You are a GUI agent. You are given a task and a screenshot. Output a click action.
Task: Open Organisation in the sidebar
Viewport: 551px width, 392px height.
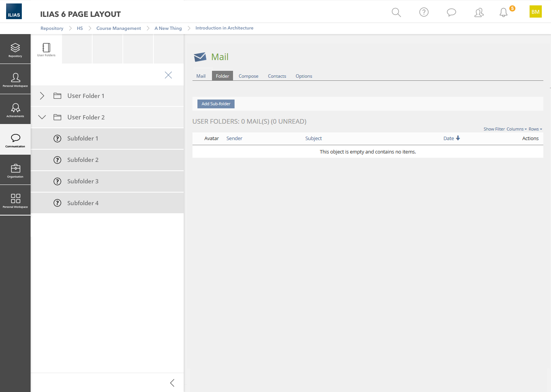15,170
